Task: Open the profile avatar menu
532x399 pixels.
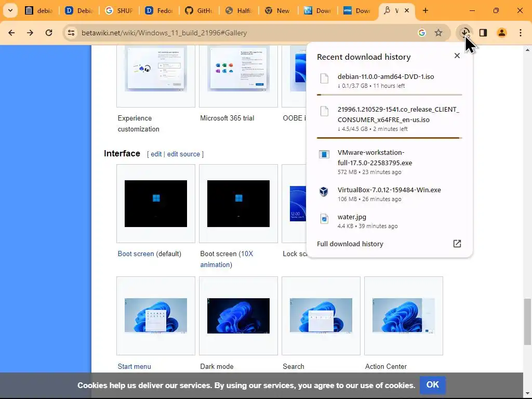Action: tap(502, 33)
